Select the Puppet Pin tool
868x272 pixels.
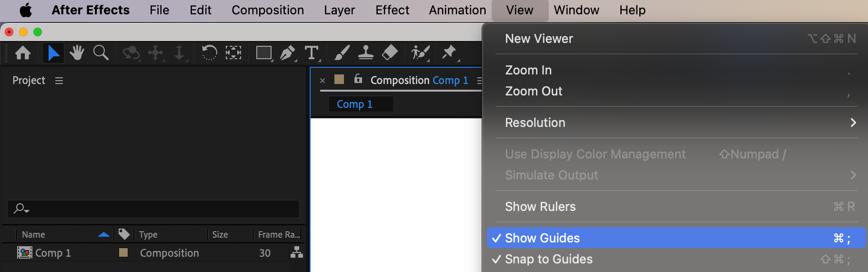click(x=449, y=52)
